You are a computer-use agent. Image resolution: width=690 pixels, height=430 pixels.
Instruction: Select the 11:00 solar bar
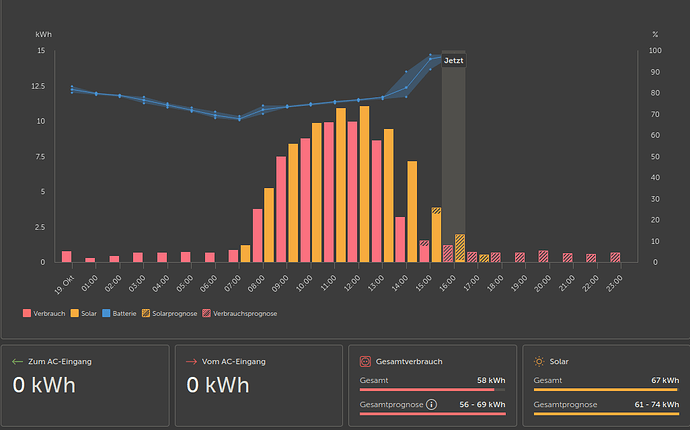tap(341, 185)
